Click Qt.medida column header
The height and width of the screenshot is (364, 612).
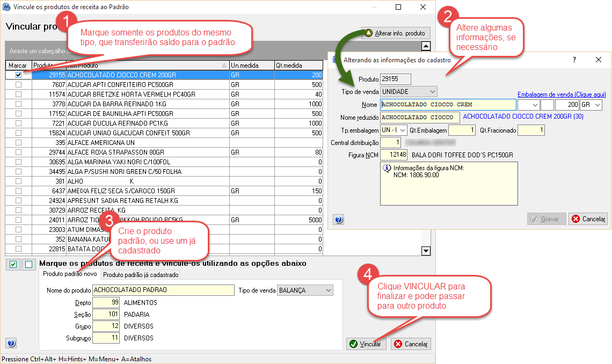pos(298,65)
